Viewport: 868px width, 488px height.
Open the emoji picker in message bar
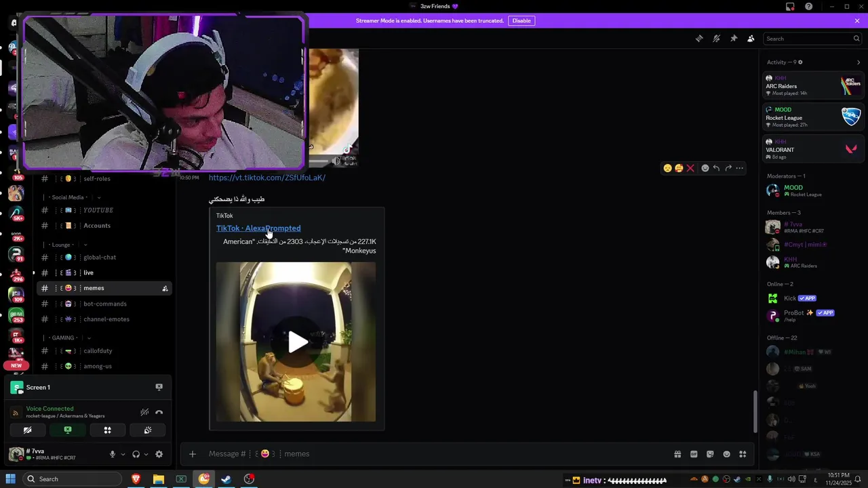(x=727, y=454)
